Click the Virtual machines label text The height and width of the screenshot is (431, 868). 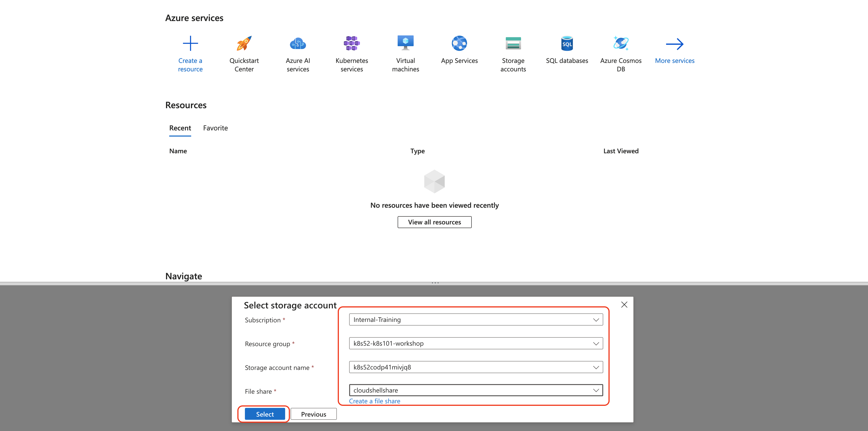[x=406, y=65]
